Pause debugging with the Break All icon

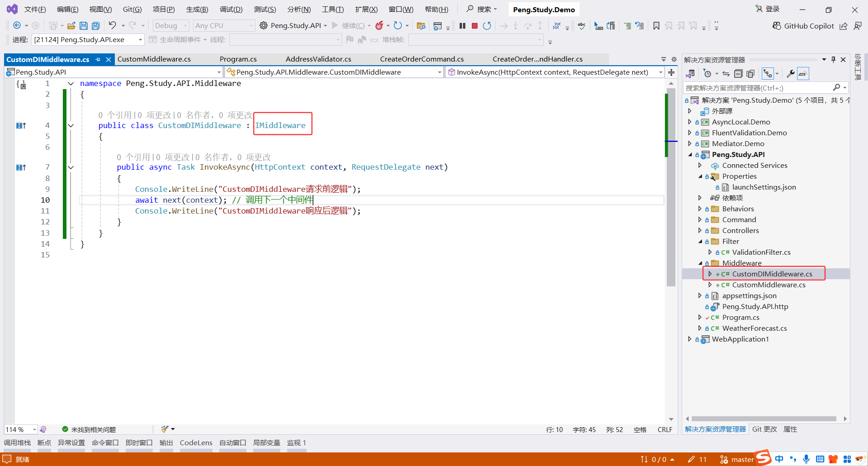pyautogui.click(x=462, y=26)
